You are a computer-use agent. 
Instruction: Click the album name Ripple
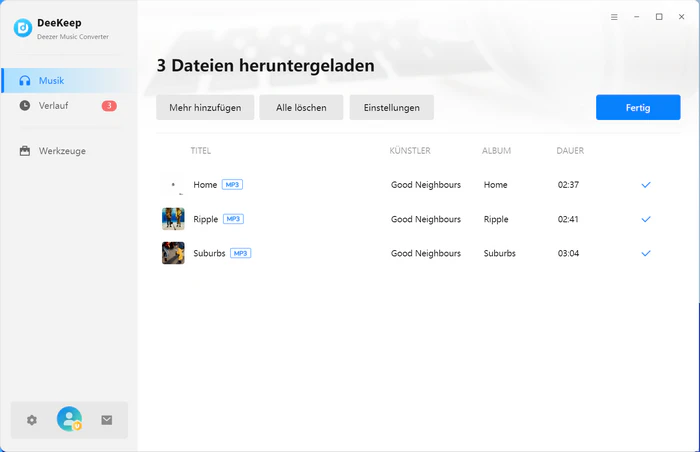[x=496, y=219]
